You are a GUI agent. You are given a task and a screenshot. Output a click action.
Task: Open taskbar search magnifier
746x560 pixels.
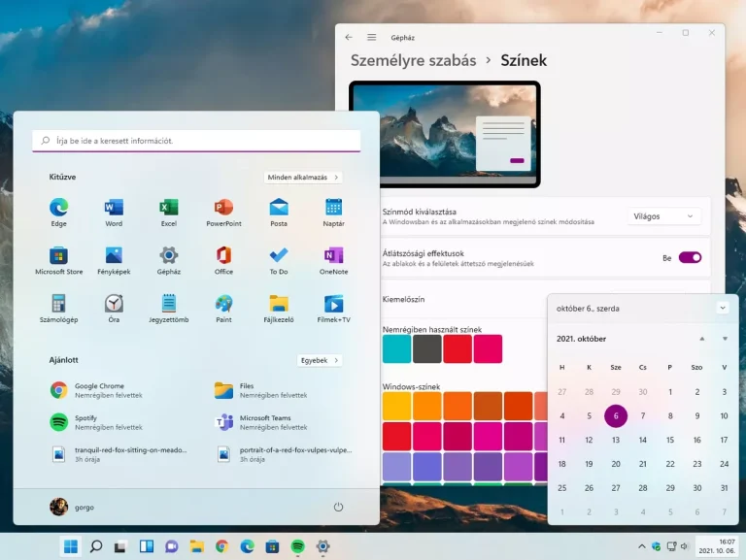[96, 546]
